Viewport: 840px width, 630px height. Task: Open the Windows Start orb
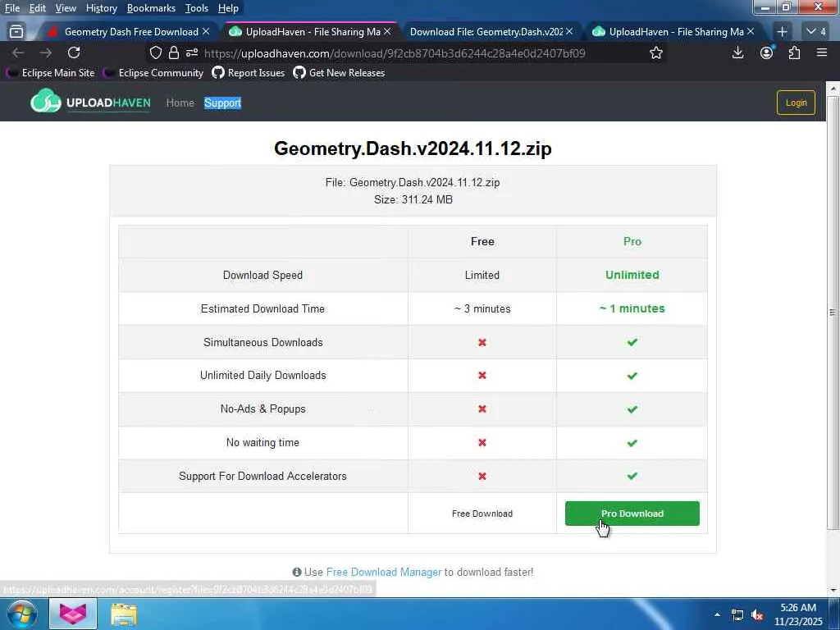22,614
